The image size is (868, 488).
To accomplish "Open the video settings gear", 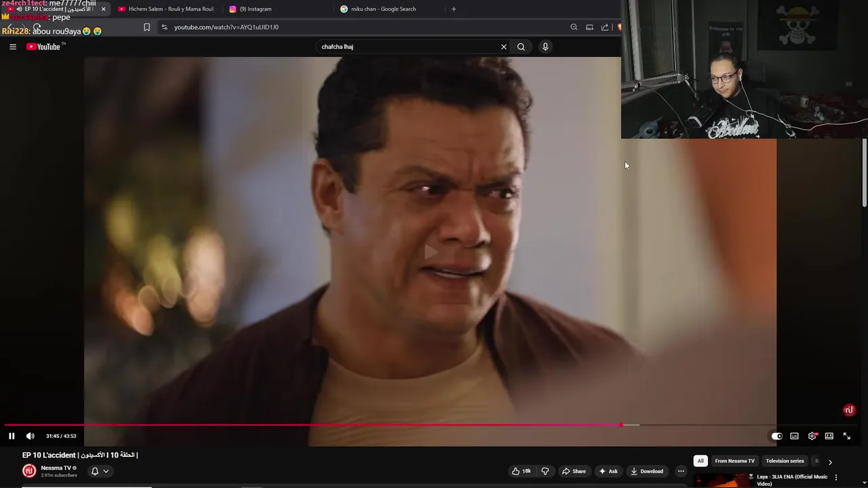I will pos(812,436).
